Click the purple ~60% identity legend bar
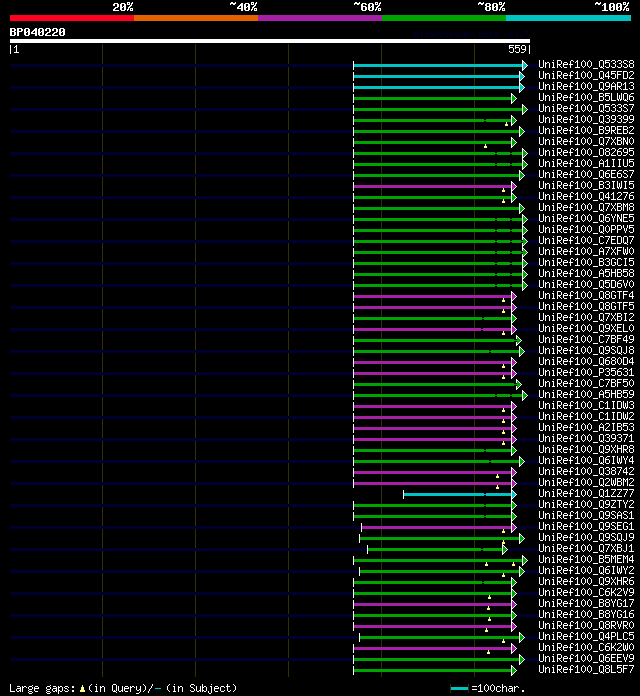 [320, 18]
